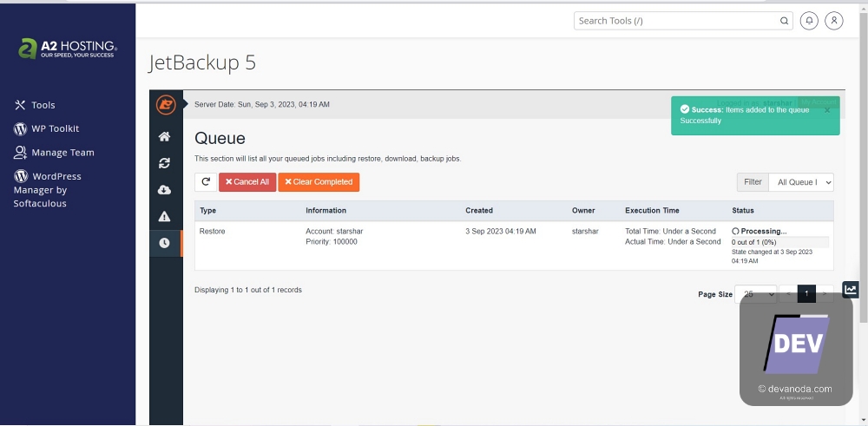The height and width of the screenshot is (426, 868).
Task: Open WordPress Manager by Softaculous
Action: coord(48,190)
